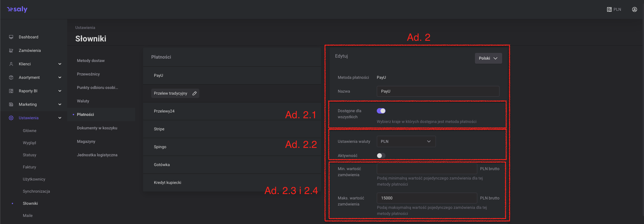
Task: Go to Użytkownicy settings page
Action: click(34, 179)
